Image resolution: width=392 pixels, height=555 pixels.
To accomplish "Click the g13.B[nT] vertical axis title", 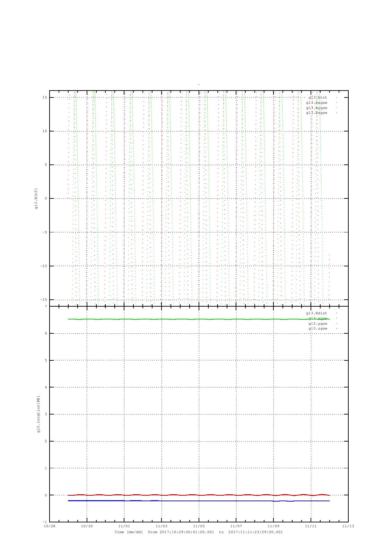I will 36,198.
